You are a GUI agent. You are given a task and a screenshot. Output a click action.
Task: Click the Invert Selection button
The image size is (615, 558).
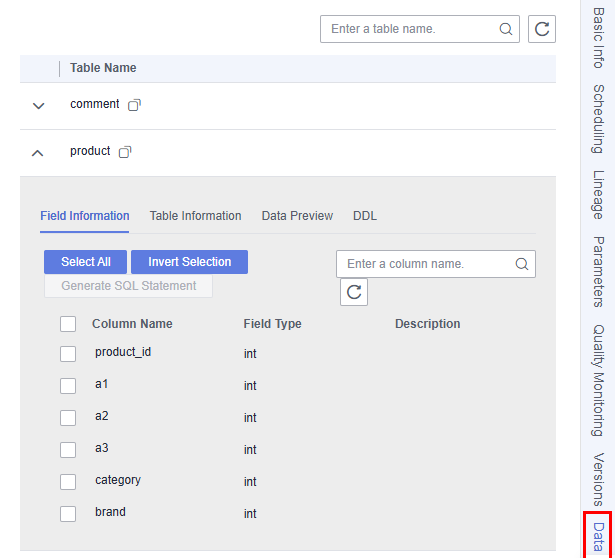(189, 262)
